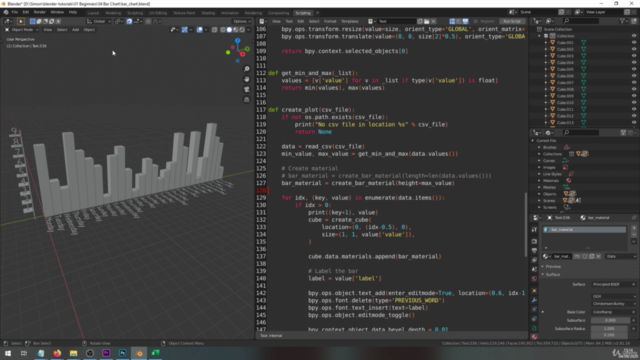Switch to solid shading mode
The image size is (640, 360).
[x=229, y=29]
